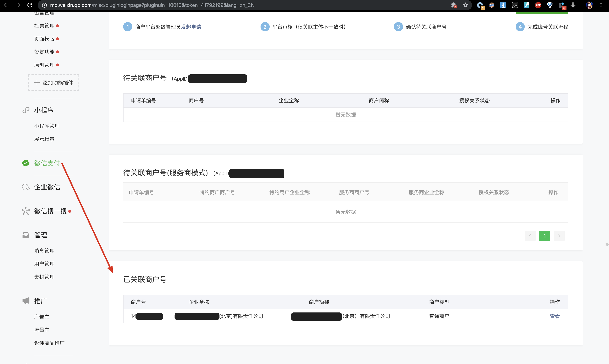Open 流量主 in sidebar
Image resolution: width=609 pixels, height=364 pixels.
click(42, 330)
